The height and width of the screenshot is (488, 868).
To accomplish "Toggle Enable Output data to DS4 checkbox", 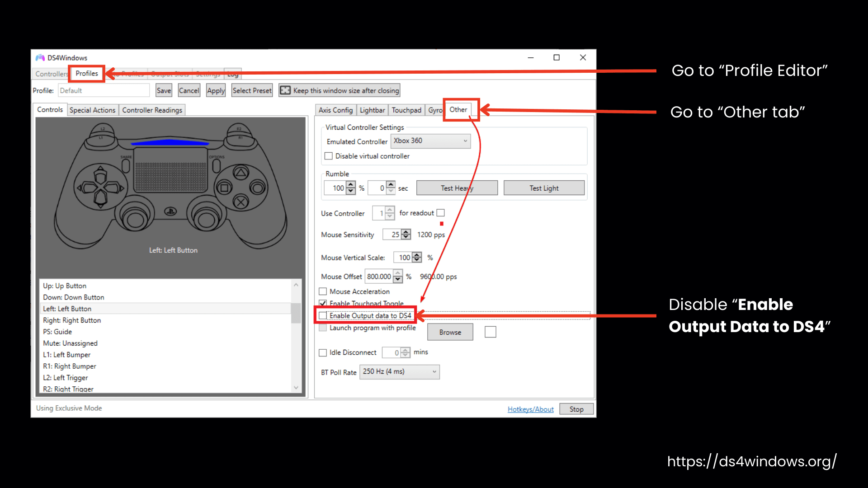I will click(x=323, y=315).
